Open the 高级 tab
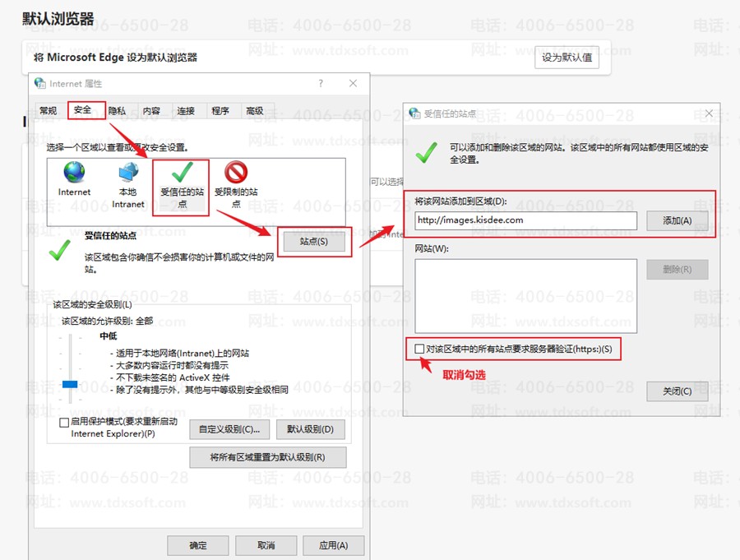 255,110
